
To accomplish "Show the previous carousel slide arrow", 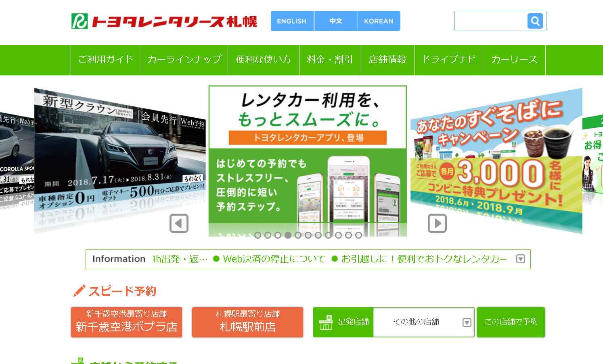I will tap(179, 223).
